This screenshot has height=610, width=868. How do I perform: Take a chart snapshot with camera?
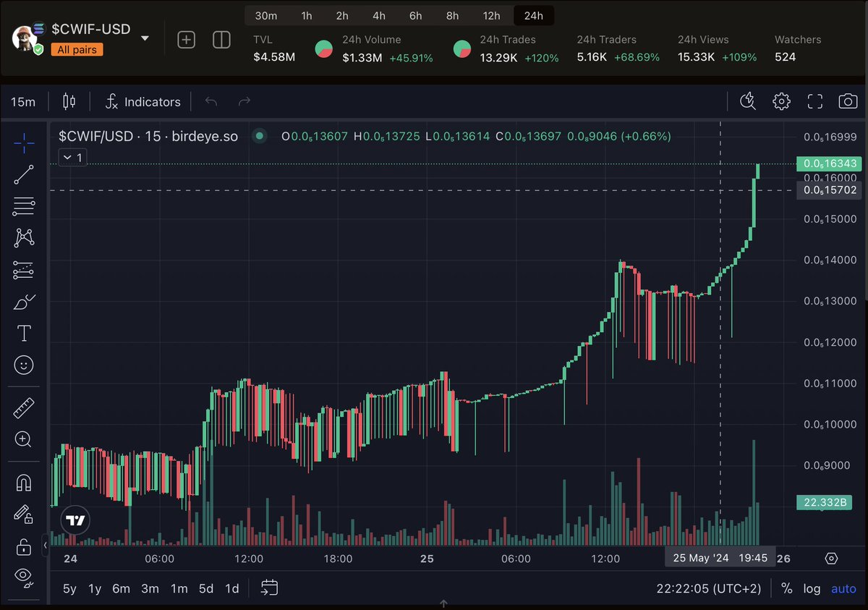click(848, 101)
